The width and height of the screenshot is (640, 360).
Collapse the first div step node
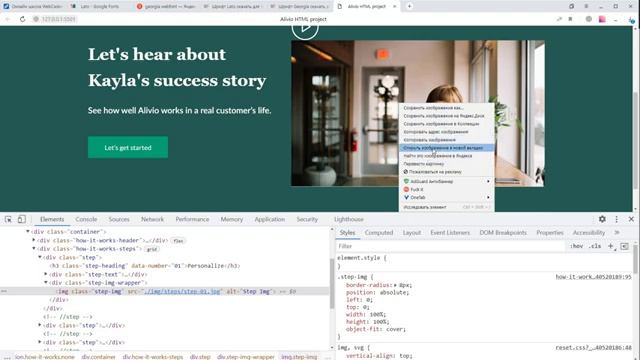point(40,257)
